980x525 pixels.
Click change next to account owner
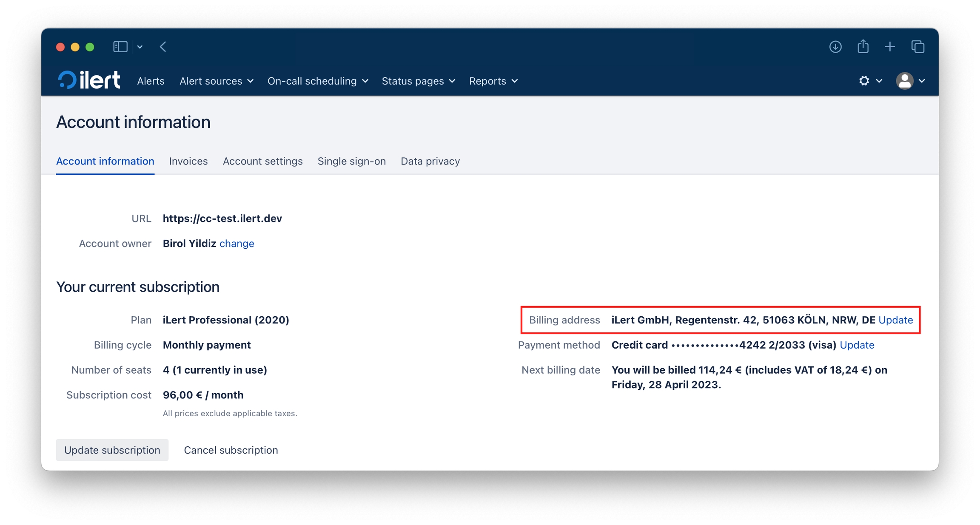point(236,244)
